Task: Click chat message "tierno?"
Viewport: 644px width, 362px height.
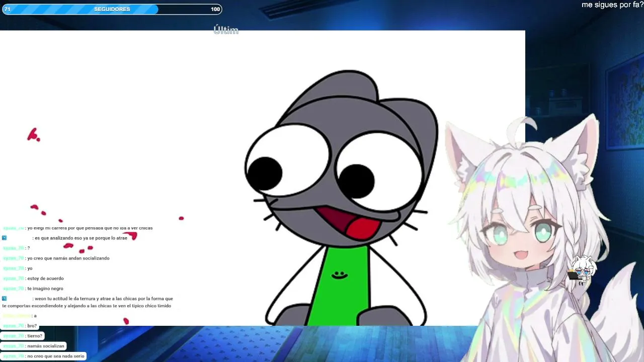Action: pos(35,336)
